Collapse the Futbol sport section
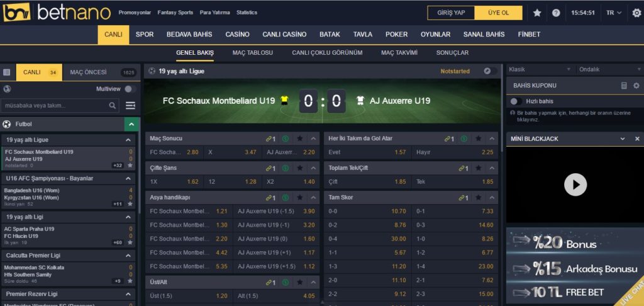Image resolution: width=644 pixels, height=306 pixels. click(131, 125)
